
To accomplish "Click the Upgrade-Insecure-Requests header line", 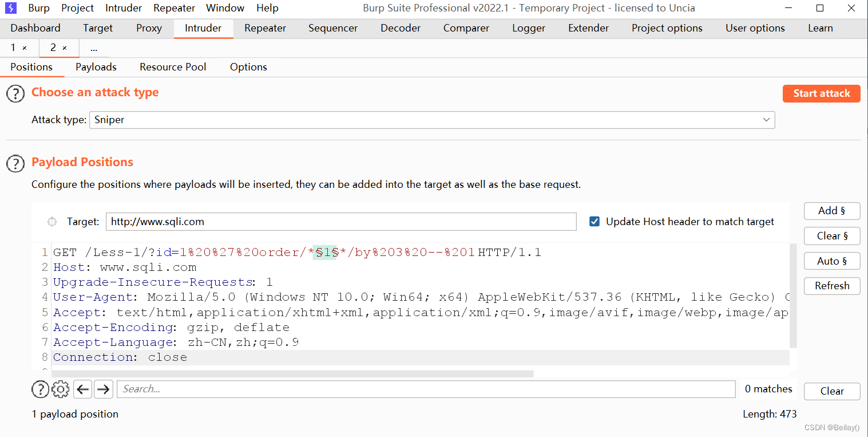I will (x=163, y=282).
